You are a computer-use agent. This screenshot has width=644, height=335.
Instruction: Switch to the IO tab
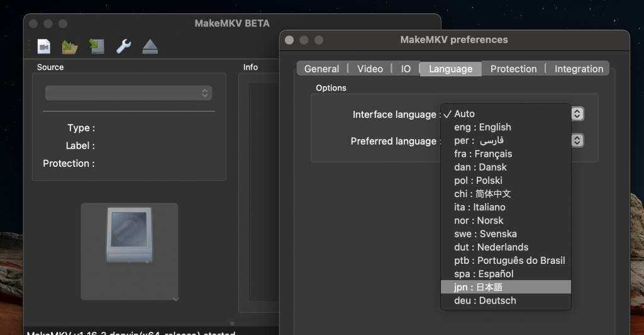click(x=406, y=69)
